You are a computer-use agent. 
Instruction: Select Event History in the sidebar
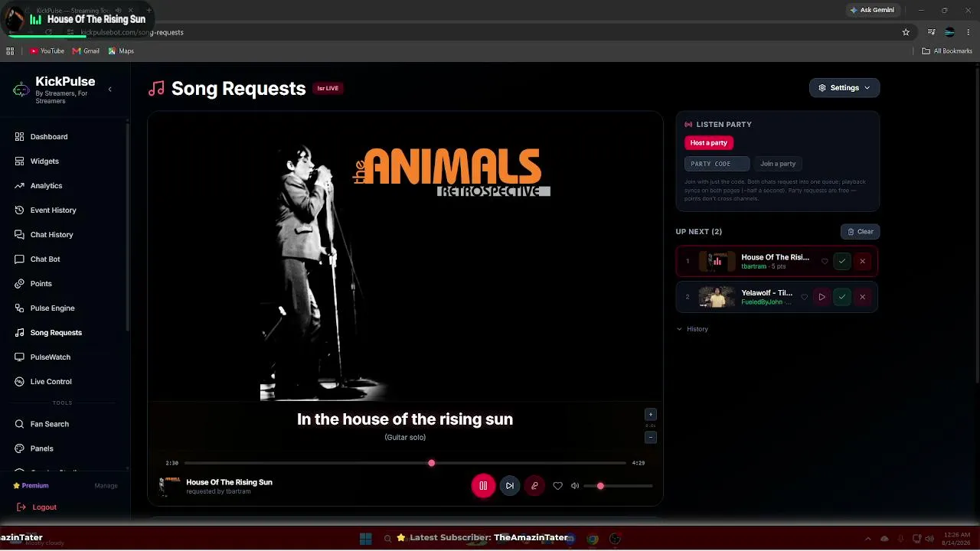click(53, 210)
